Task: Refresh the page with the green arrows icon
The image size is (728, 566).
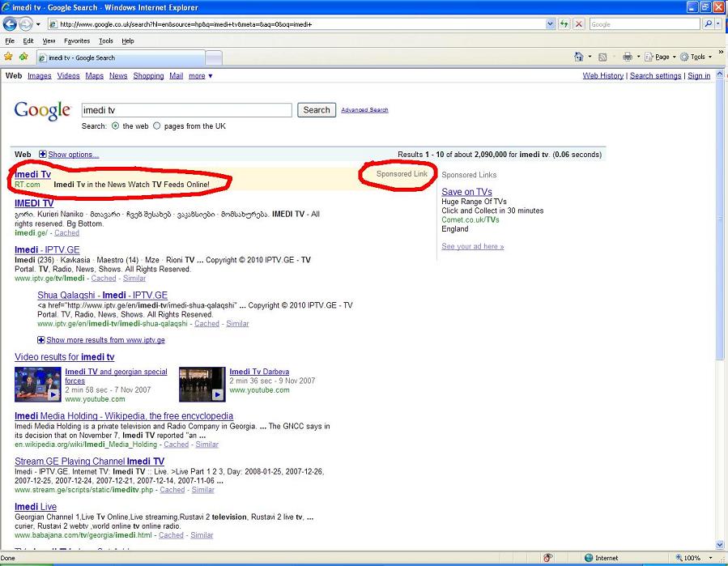Action: point(564,24)
